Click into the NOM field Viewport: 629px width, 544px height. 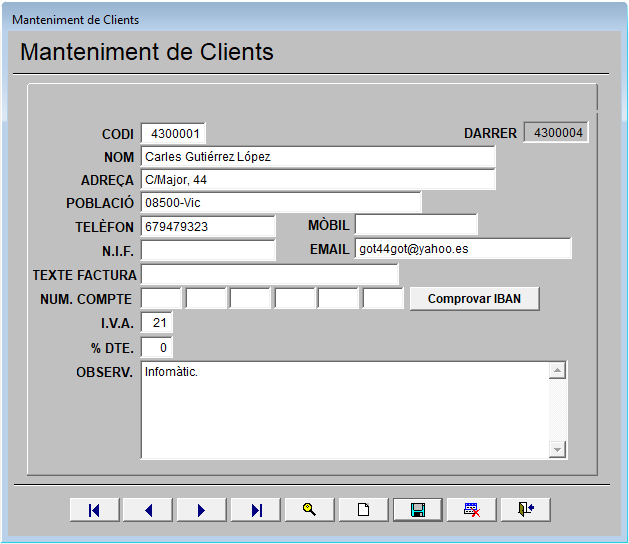point(318,157)
